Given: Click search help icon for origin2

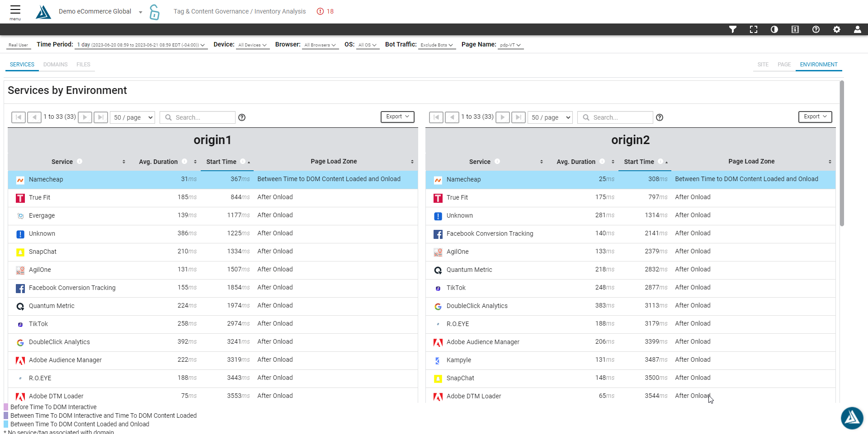Looking at the screenshot, I should point(660,117).
